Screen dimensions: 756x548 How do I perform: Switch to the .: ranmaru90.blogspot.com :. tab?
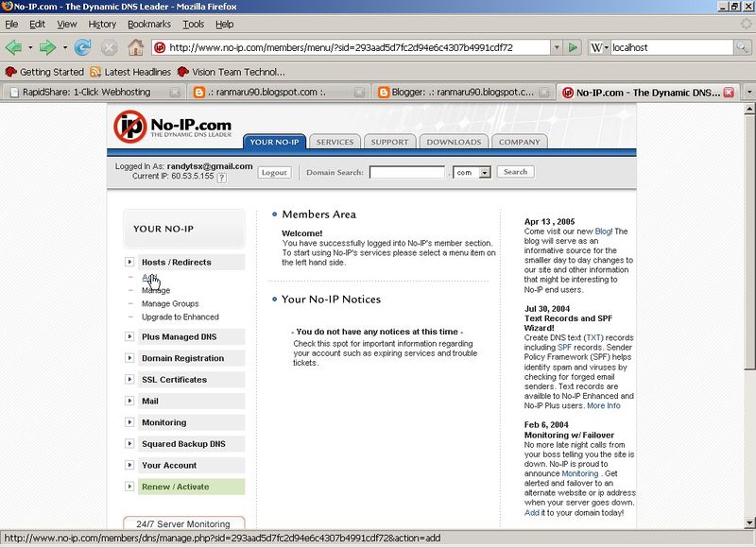point(279,92)
